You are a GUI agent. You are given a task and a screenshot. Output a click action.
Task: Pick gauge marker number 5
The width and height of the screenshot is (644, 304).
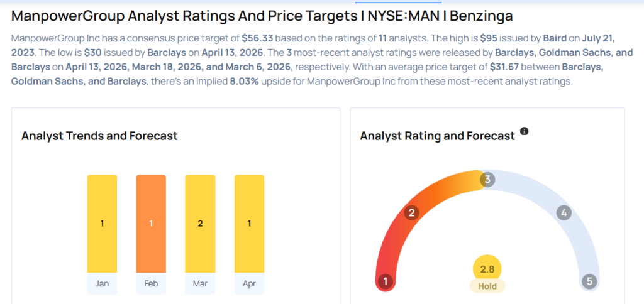tap(589, 281)
